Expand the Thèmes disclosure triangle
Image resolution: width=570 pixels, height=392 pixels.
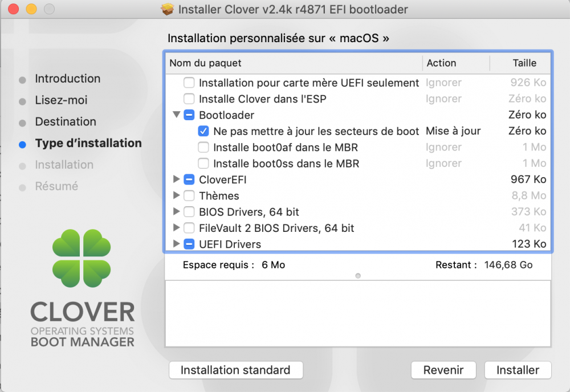click(176, 195)
